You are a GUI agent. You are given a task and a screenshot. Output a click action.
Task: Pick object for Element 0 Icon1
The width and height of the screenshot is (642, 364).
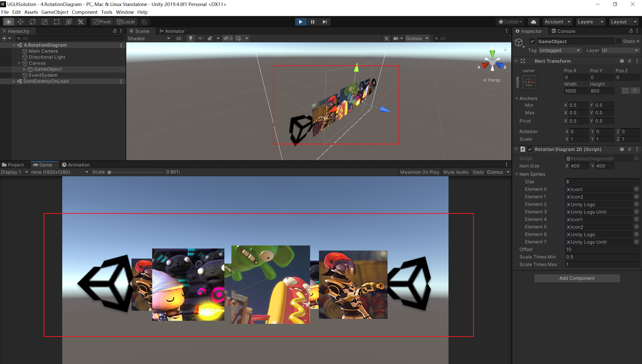[x=636, y=189]
